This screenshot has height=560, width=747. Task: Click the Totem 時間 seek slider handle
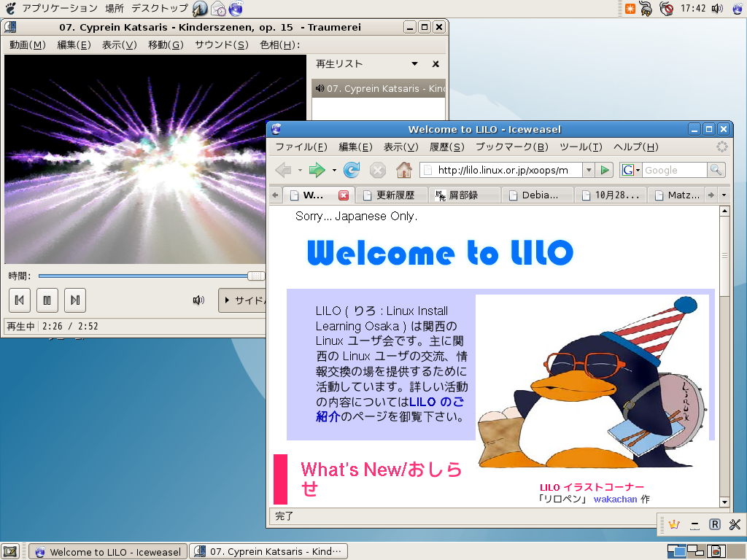[256, 276]
